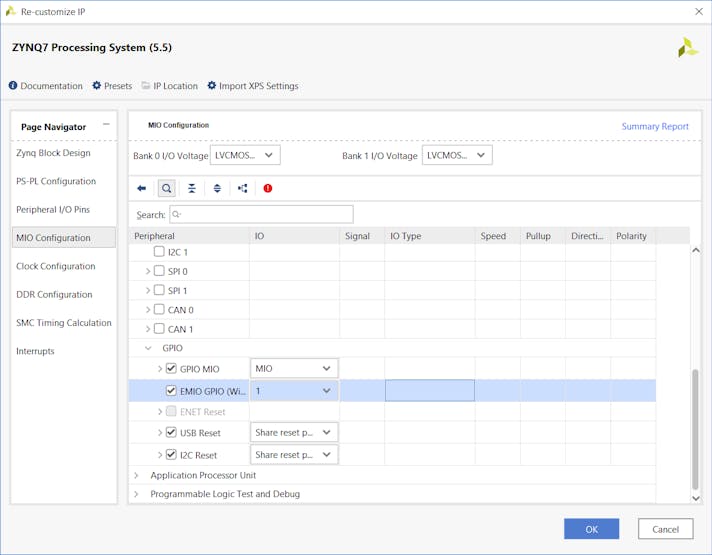The height and width of the screenshot is (555, 712).
Task: Expand Application Processor Unit section
Action: click(136, 475)
